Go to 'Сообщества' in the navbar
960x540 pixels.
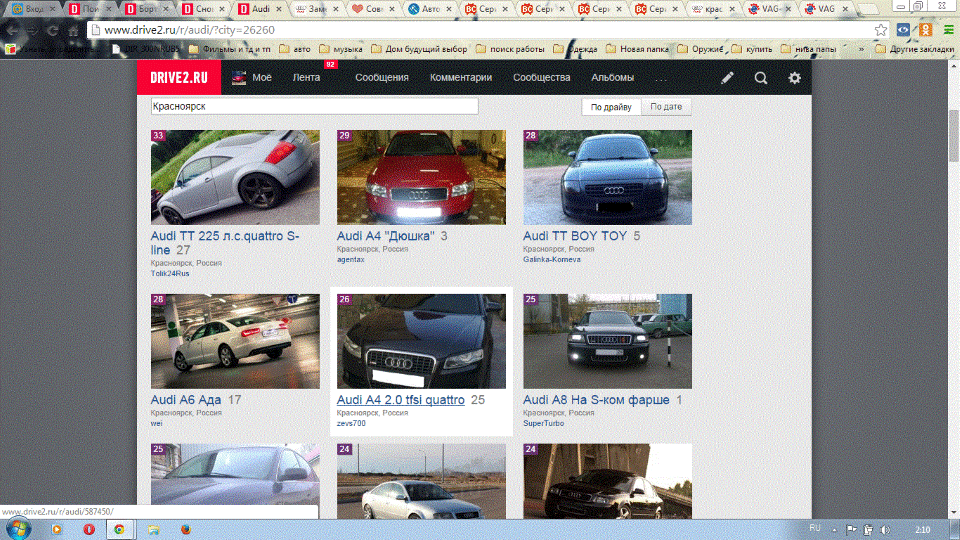coord(541,78)
